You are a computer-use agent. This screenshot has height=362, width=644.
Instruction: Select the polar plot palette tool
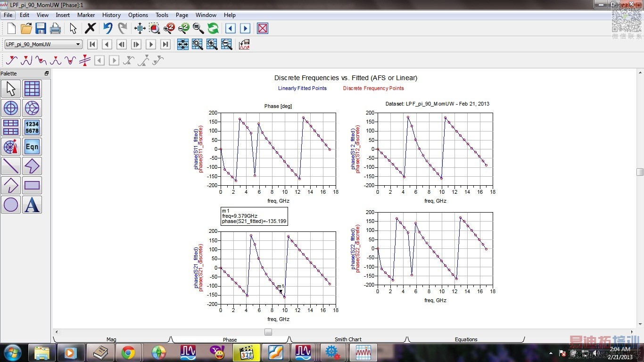pos(11,108)
